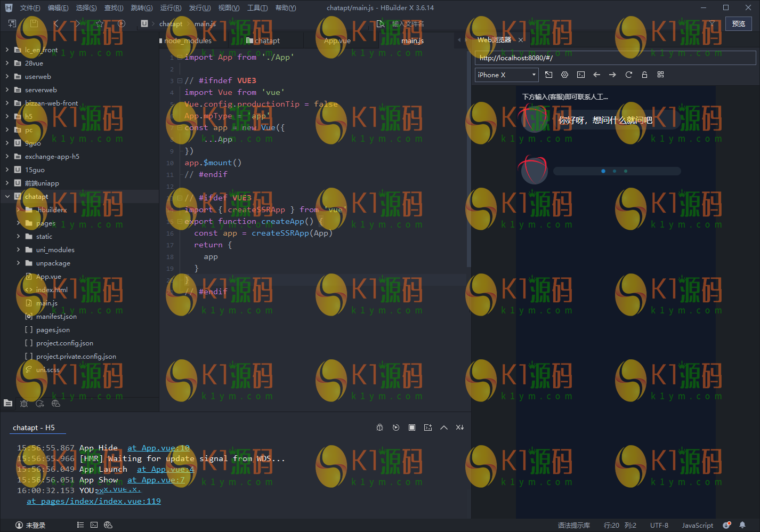Click the save file toolbar icon
Viewport: 760px width, 532px height.
[34, 23]
